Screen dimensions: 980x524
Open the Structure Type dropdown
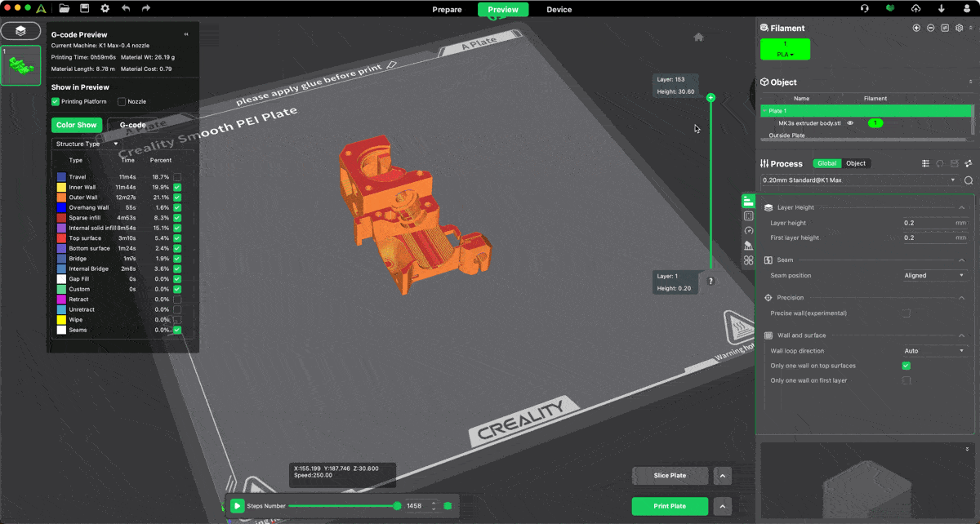(x=87, y=144)
